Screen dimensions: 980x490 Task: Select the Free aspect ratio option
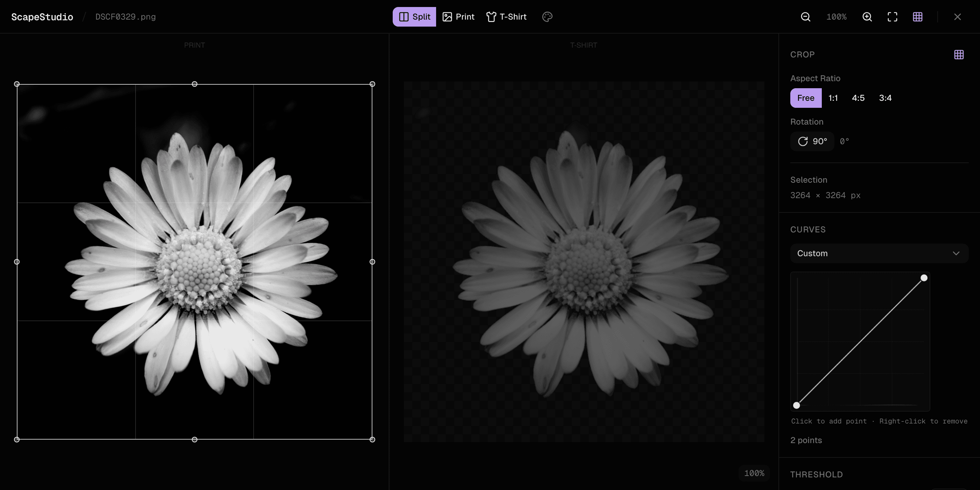805,98
